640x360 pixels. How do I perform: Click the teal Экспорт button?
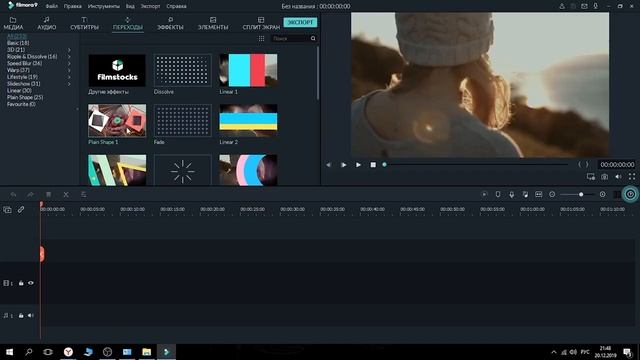pos(300,22)
